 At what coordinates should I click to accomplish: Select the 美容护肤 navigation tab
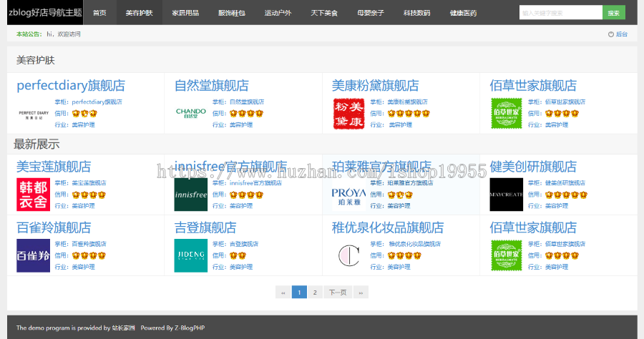tap(140, 13)
